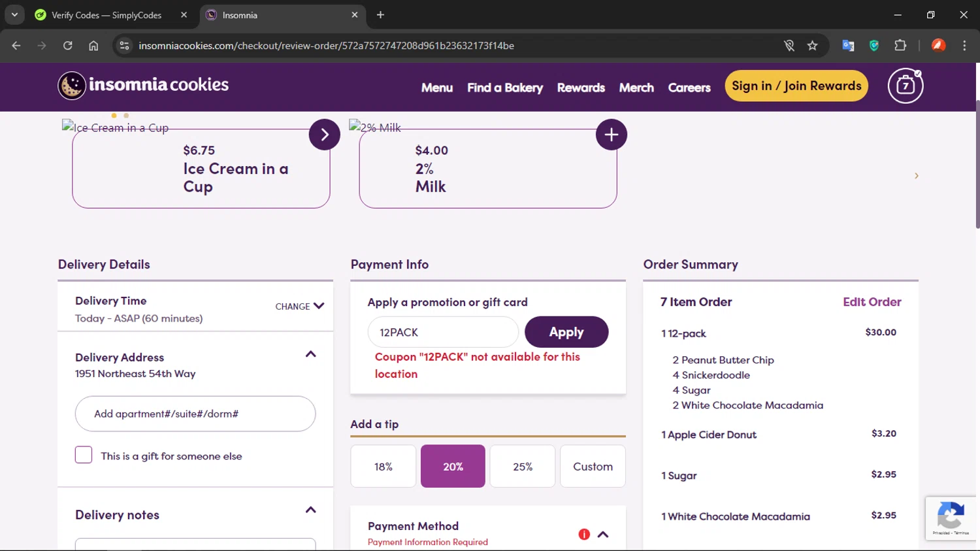980x551 pixels.
Task: Click the 1951 Northeast 54th Way address text
Action: pyautogui.click(x=135, y=374)
